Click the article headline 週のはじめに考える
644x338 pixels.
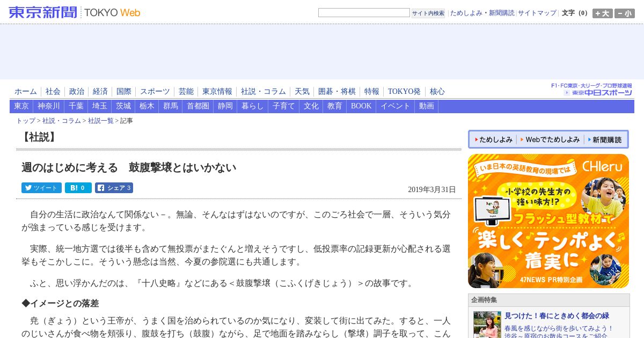pyautogui.click(x=129, y=167)
